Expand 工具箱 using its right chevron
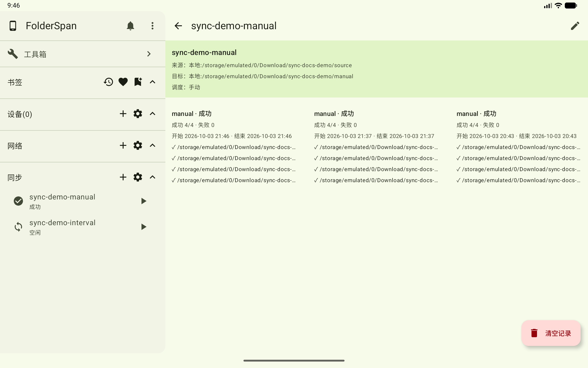The height and width of the screenshot is (368, 588). pyautogui.click(x=149, y=54)
